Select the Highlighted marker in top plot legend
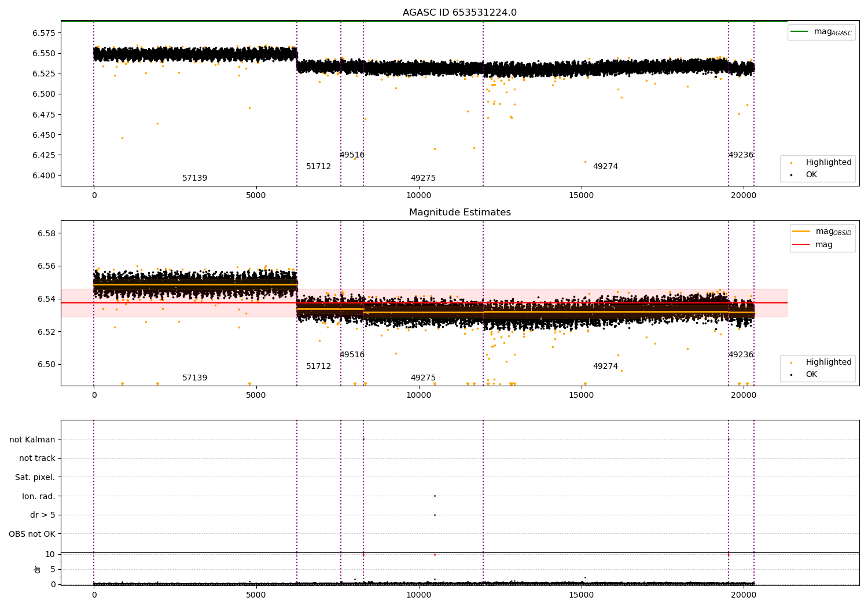 (791, 163)
